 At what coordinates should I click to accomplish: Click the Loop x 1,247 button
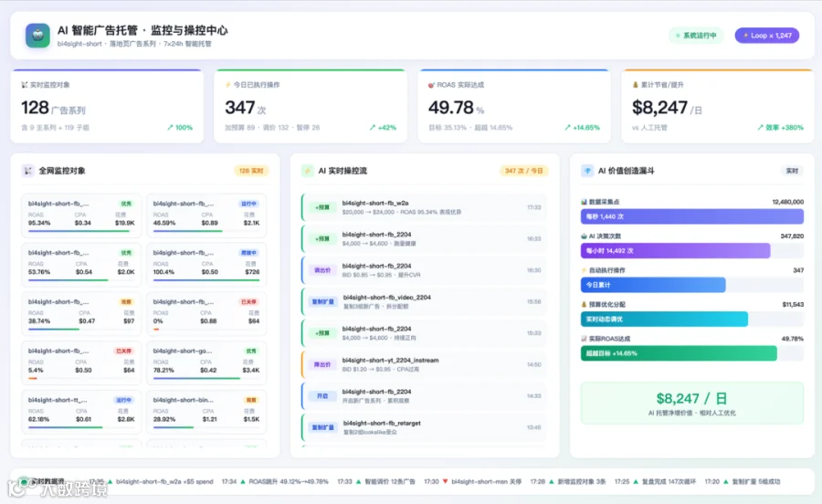tap(767, 36)
